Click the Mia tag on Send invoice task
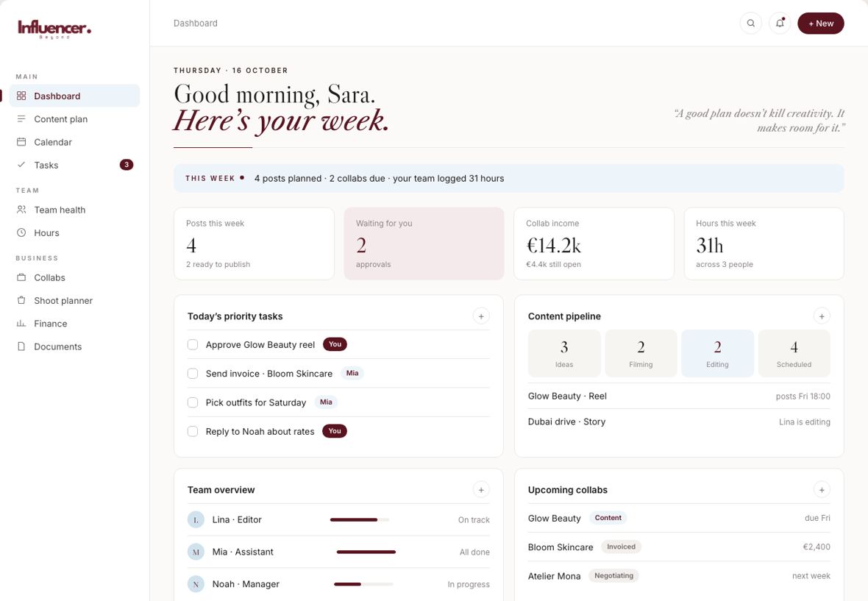Viewport: 868px width, 601px height. [352, 373]
